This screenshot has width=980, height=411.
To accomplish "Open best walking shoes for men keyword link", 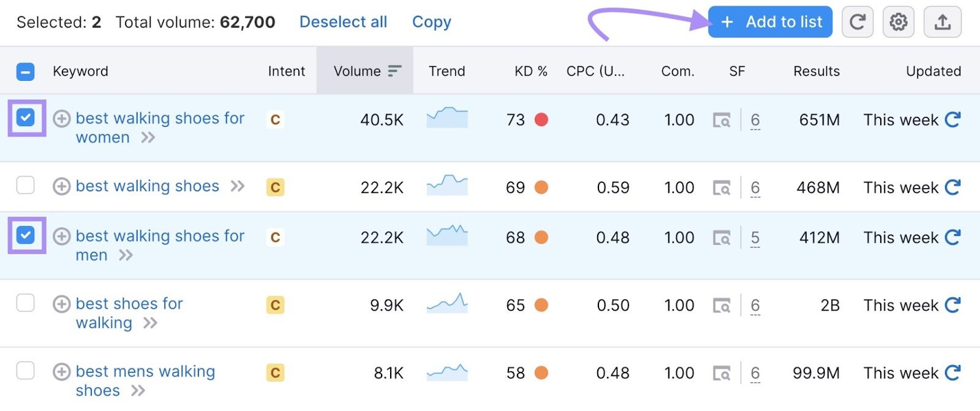I will [x=160, y=245].
